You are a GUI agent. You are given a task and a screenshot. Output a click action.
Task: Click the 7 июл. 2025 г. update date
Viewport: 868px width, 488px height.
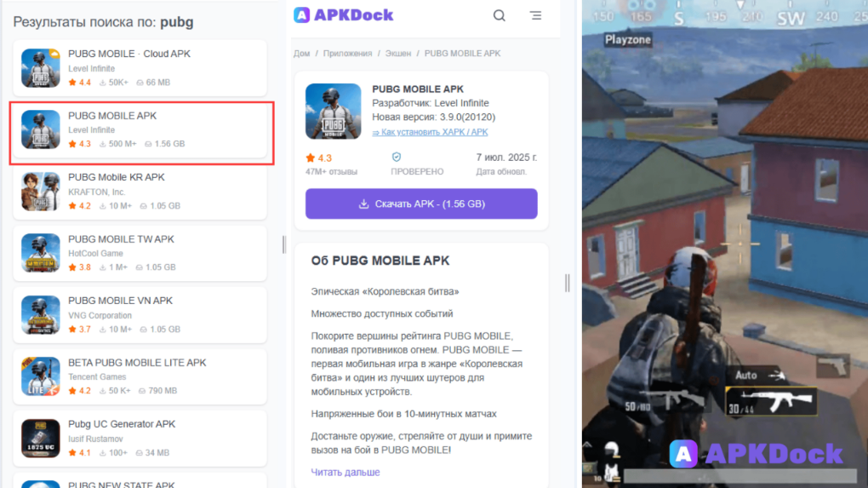tap(506, 158)
